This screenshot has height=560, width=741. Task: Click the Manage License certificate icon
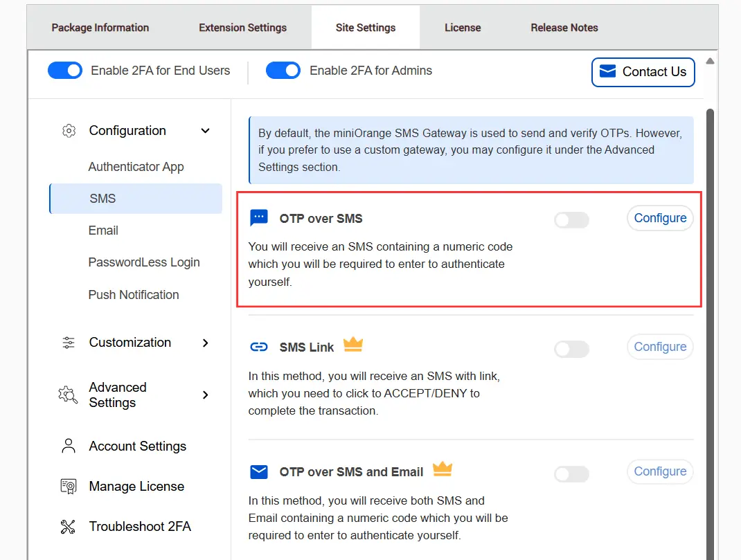click(69, 487)
